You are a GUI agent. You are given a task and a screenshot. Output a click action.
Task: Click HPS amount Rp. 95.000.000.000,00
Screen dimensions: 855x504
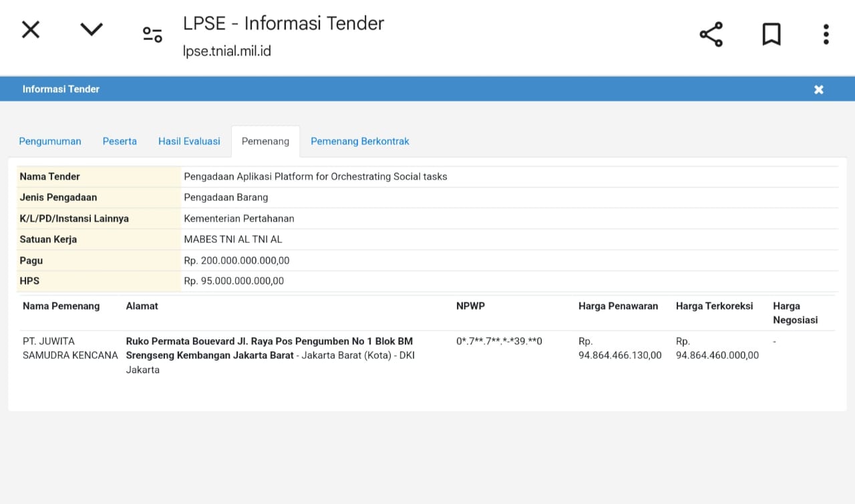[234, 281]
